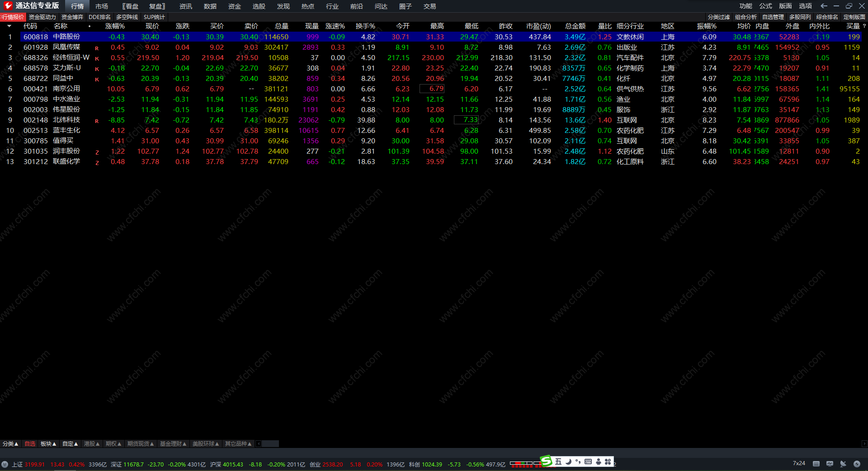Click the back arrow in title bar

[824, 6]
